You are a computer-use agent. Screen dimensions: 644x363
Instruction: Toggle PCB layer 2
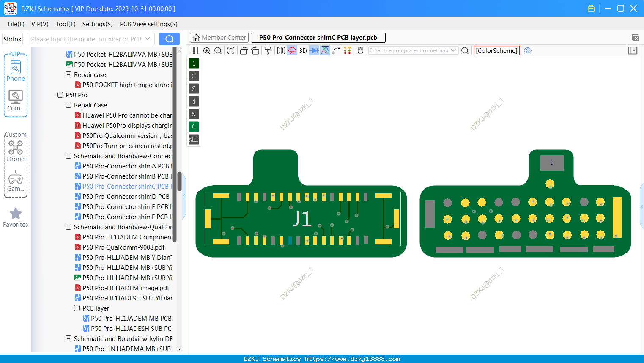pos(194,76)
